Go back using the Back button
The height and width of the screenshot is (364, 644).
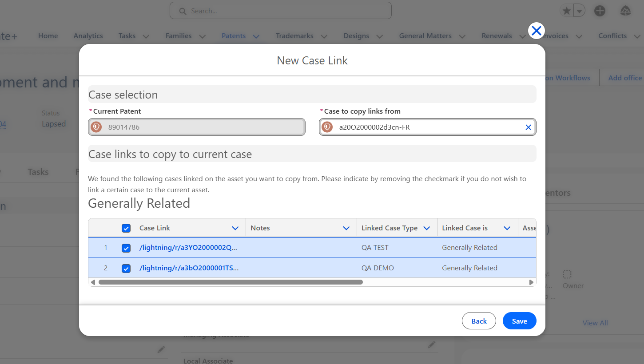(479, 321)
